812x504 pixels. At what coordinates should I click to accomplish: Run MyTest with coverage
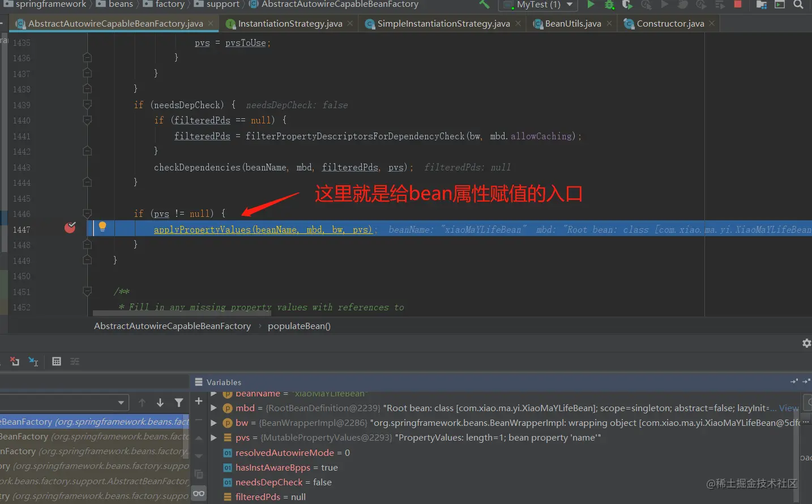(627, 5)
